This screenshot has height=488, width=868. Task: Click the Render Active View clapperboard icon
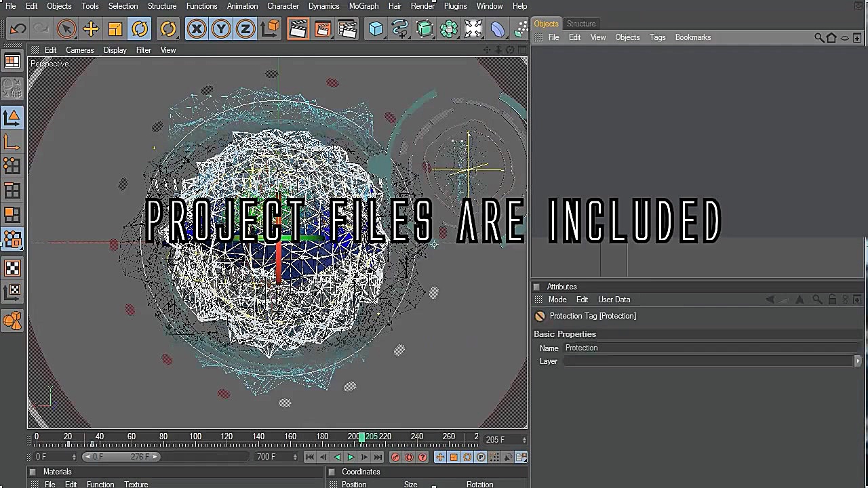(298, 28)
